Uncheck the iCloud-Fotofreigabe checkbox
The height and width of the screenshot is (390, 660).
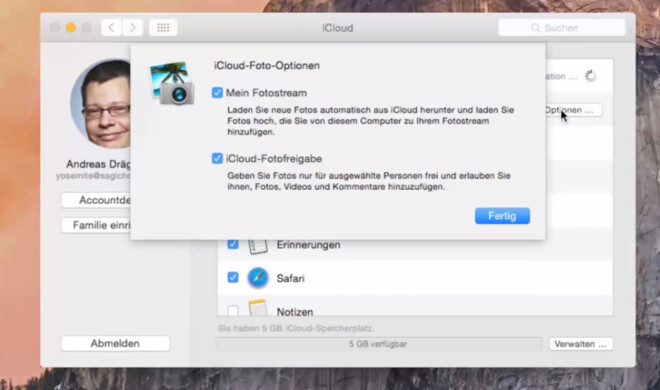point(217,158)
